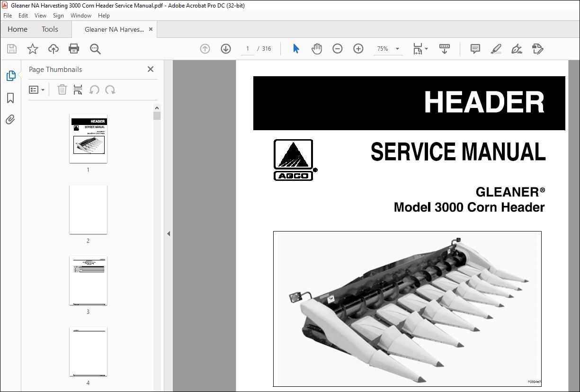
Task: Open the Sign menu
Action: point(58,16)
